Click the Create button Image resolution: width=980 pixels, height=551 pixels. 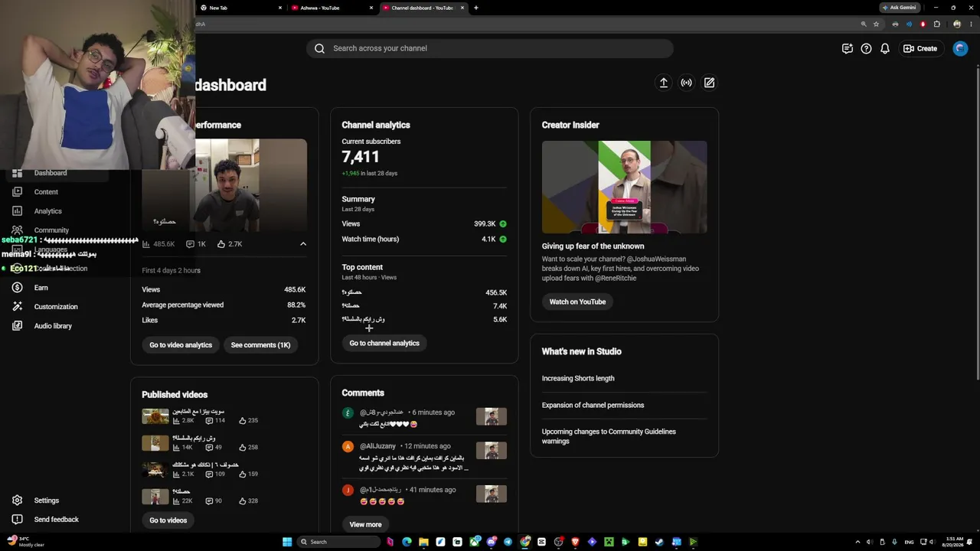[920, 48]
